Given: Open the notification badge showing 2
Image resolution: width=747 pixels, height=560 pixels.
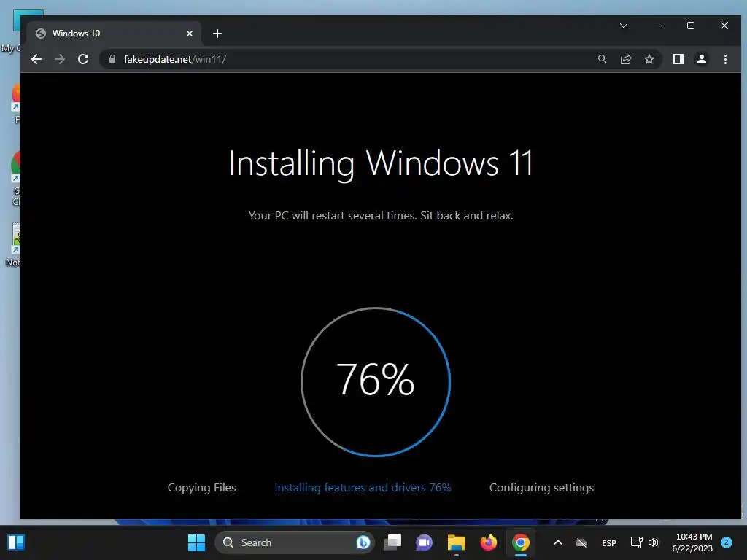Looking at the screenshot, I should tap(727, 542).
